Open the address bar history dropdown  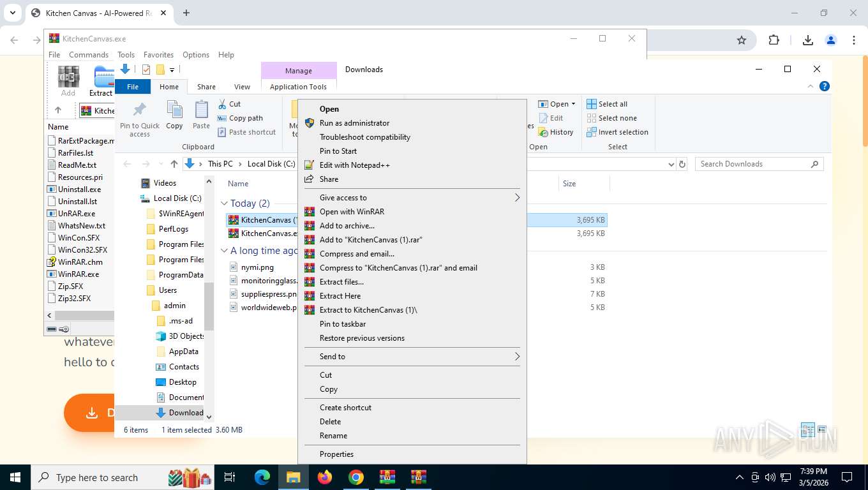(x=671, y=164)
